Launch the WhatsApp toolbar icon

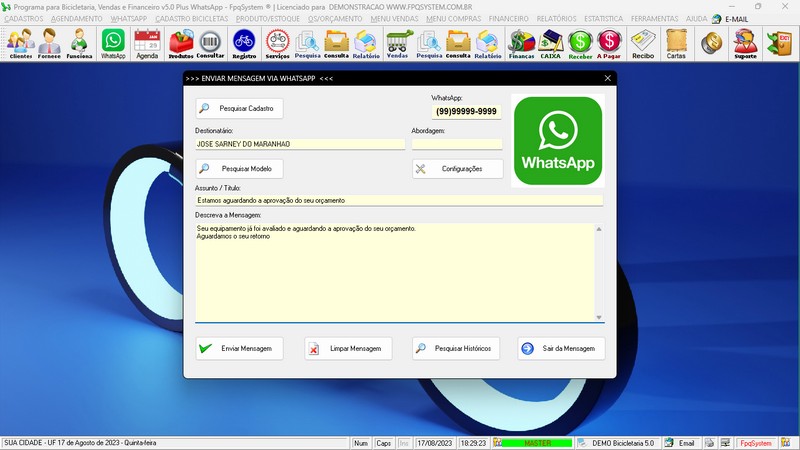113,44
